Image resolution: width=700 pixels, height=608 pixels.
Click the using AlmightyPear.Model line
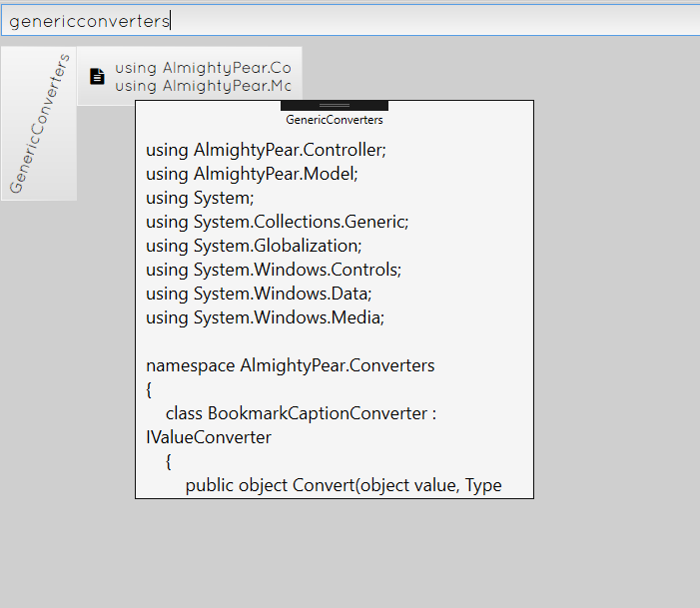pyautogui.click(x=252, y=174)
